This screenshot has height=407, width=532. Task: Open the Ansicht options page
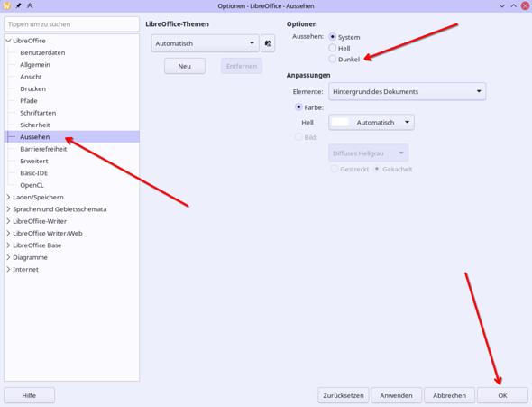coord(31,77)
